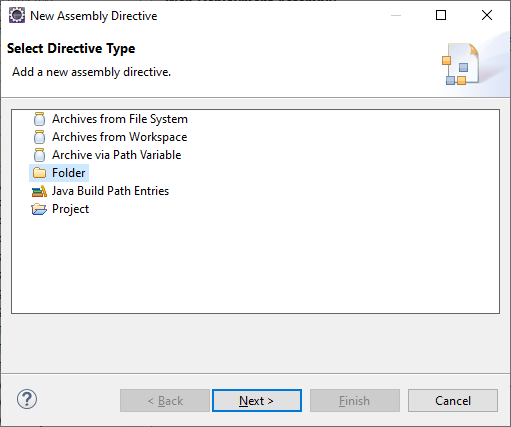Click the Java Build Path Entries books icon
The height and width of the screenshot is (427, 511).
pos(39,191)
